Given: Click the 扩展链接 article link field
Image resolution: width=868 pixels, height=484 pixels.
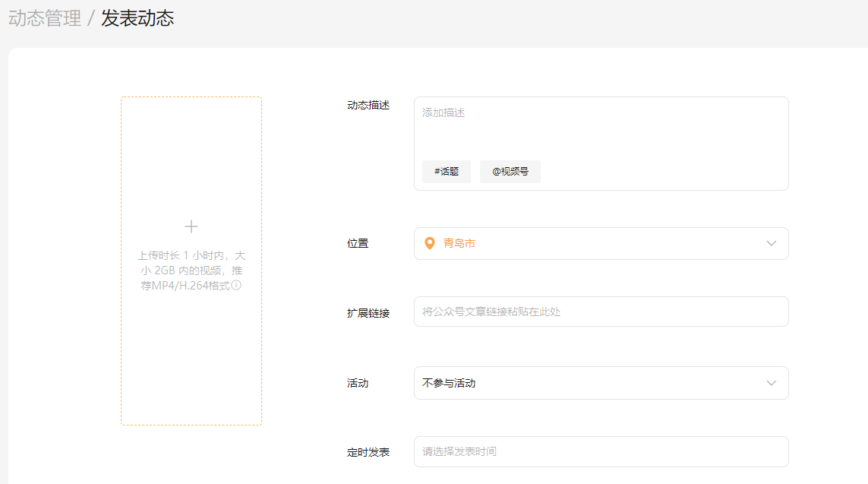Looking at the screenshot, I should (x=601, y=312).
